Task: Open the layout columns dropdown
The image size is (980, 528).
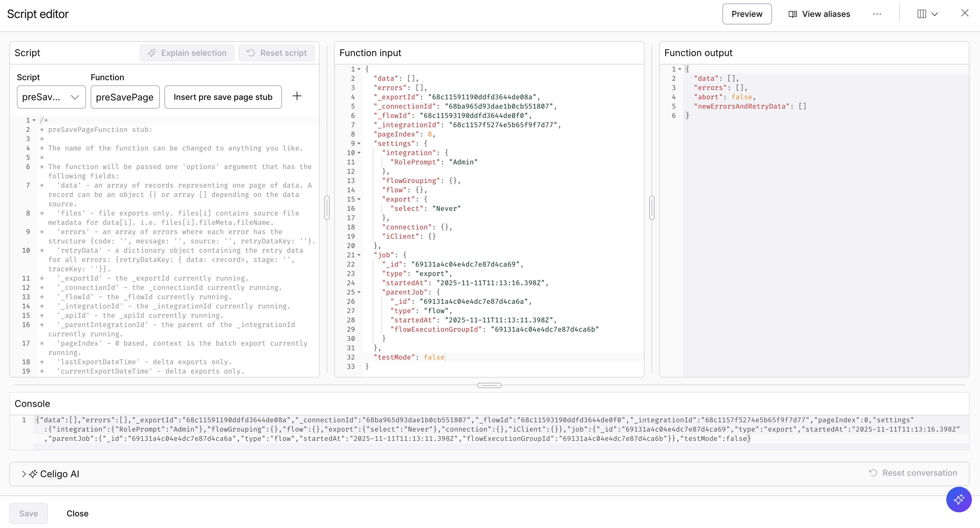Action: pos(928,14)
